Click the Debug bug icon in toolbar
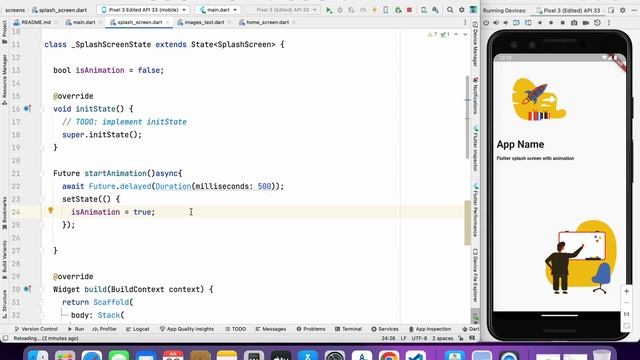The image size is (640, 360). pos(340,10)
